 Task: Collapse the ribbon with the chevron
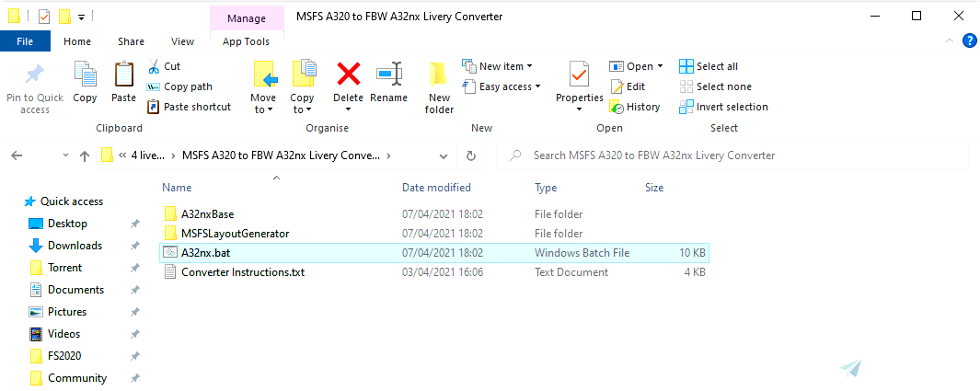(x=950, y=41)
